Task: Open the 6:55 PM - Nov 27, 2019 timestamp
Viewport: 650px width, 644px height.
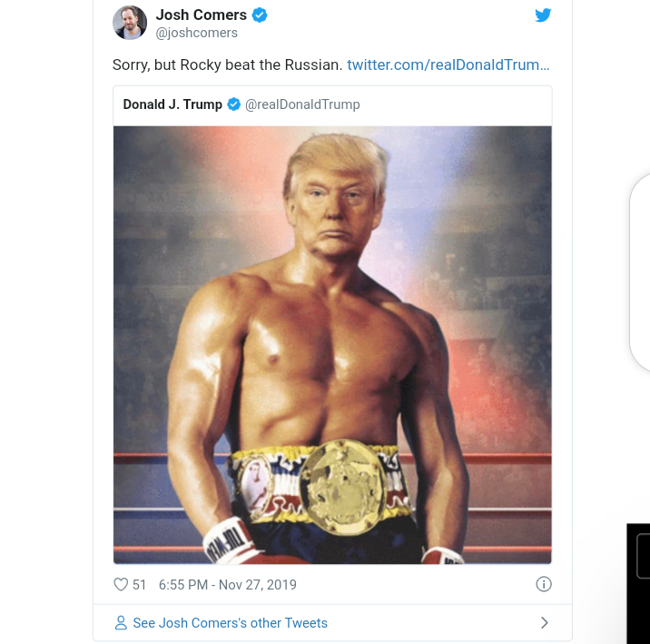Action: pos(228,585)
